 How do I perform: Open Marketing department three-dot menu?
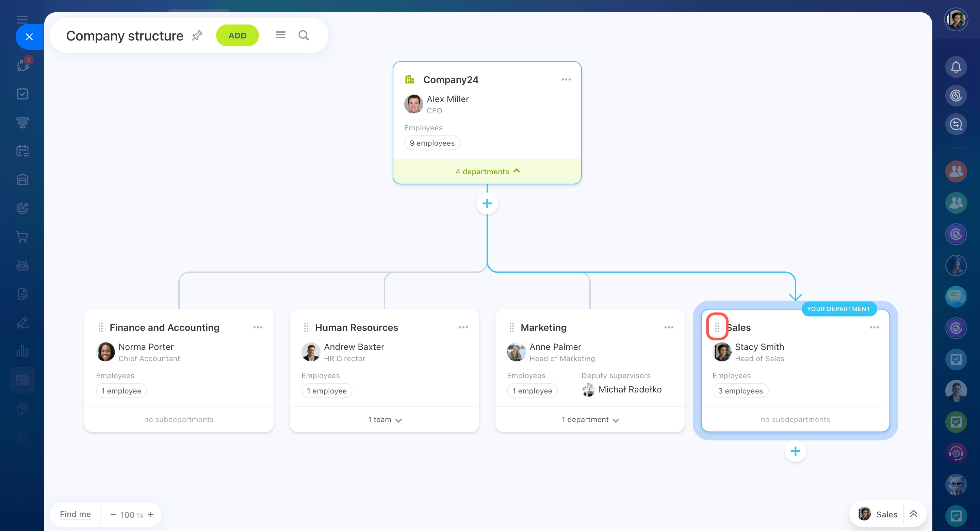(x=668, y=327)
